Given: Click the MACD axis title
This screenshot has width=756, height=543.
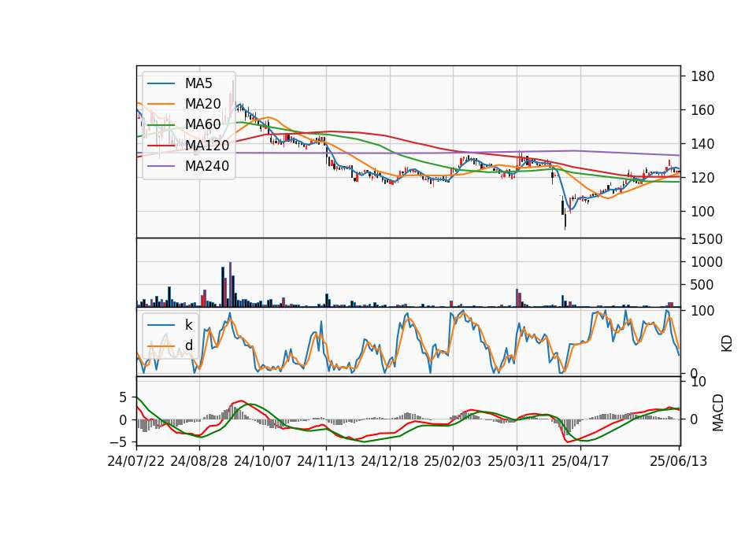Looking at the screenshot, I should pos(718,412).
